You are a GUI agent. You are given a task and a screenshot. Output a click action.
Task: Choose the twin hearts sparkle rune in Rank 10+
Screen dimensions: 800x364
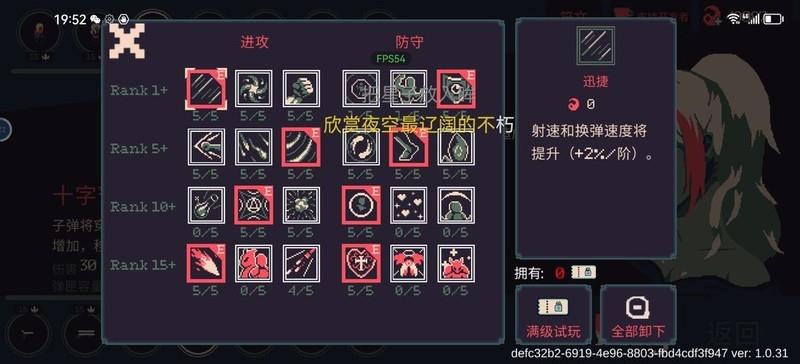[x=409, y=205]
